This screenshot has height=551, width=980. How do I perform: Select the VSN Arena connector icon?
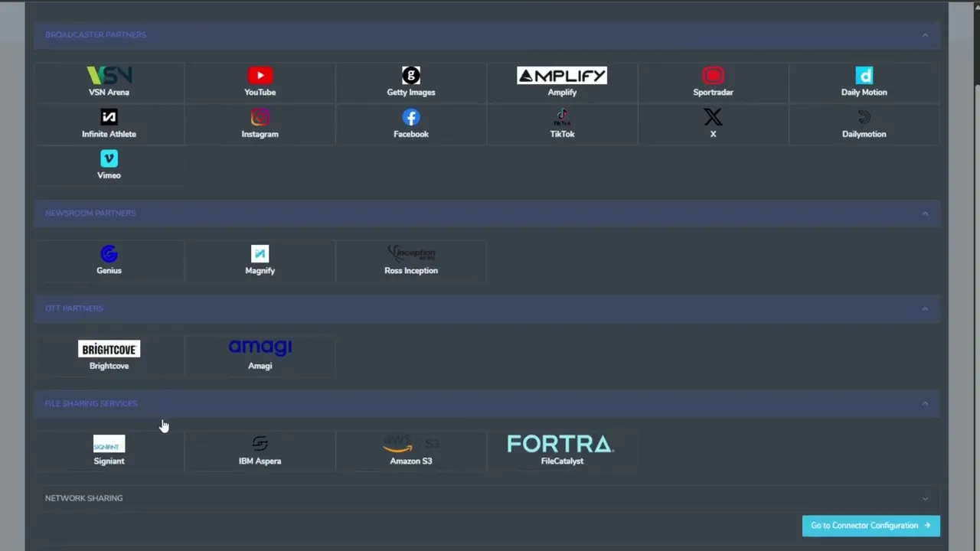109,75
